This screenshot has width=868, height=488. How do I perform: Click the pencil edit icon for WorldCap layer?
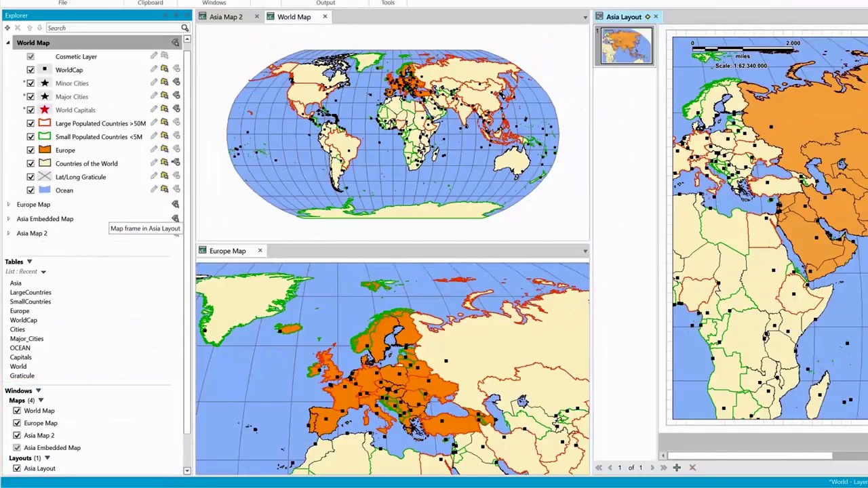pos(154,69)
